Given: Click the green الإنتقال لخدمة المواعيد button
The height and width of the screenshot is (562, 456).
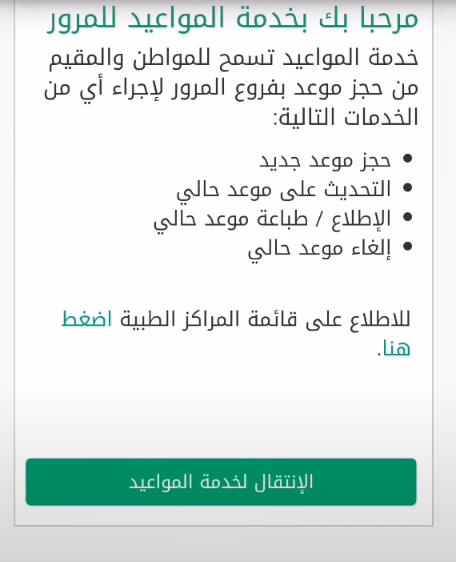Looking at the screenshot, I should click(221, 482).
